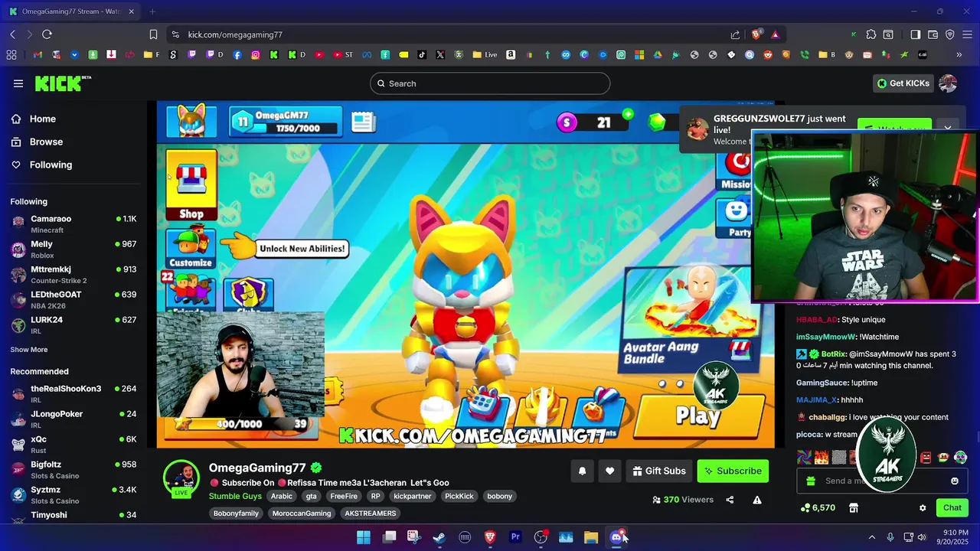The image size is (980, 551).
Task: Open browser extensions puzzle icon
Action: [x=871, y=34]
